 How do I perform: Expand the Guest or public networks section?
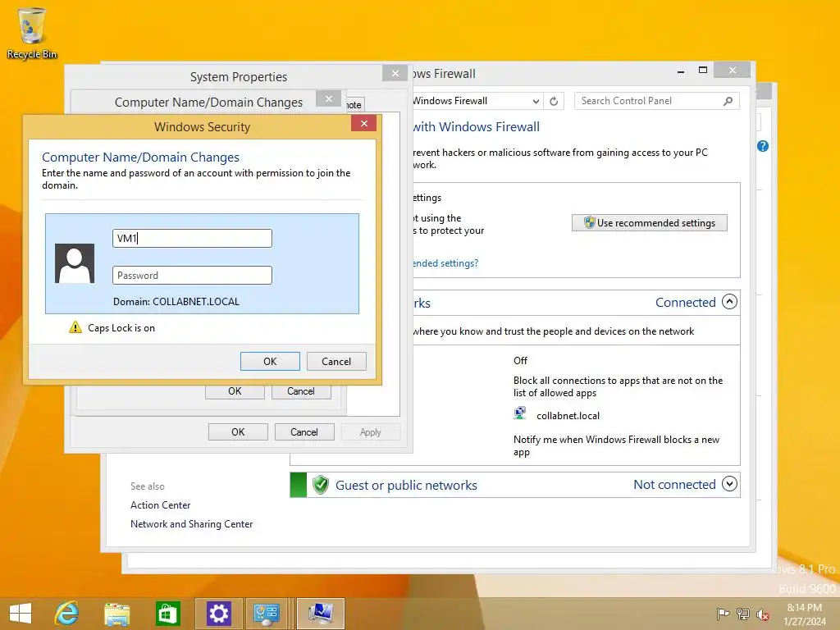click(729, 484)
